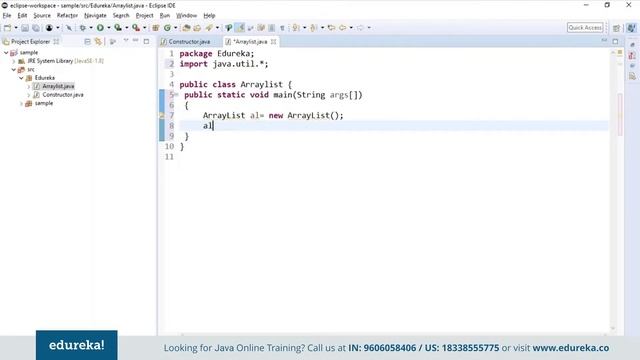640x360 pixels.
Task: Minimize the editor area
Action: coord(604,41)
